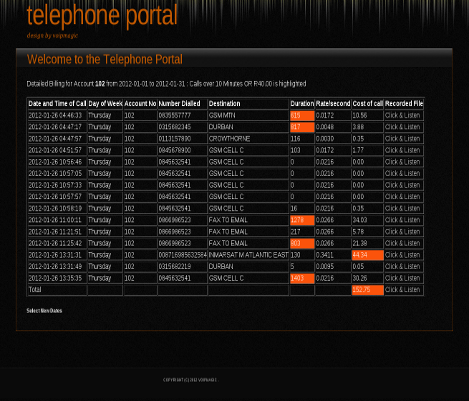
Task: Click Listen link for 04:46:33 call
Action: point(402,115)
